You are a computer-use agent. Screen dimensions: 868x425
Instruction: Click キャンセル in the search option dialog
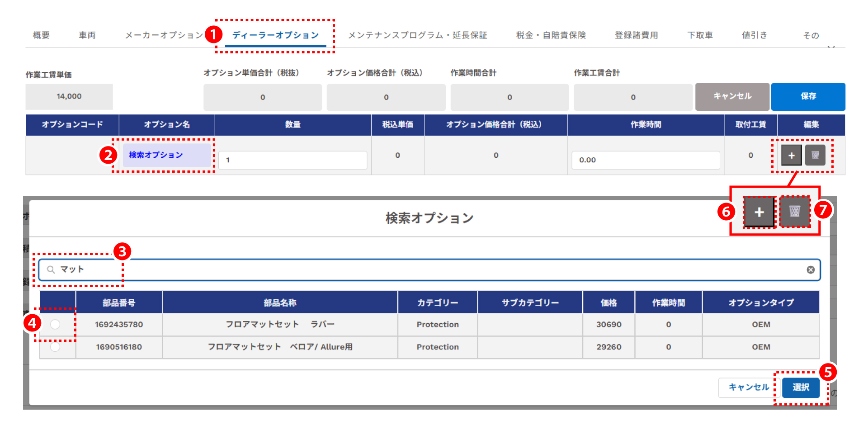point(748,387)
